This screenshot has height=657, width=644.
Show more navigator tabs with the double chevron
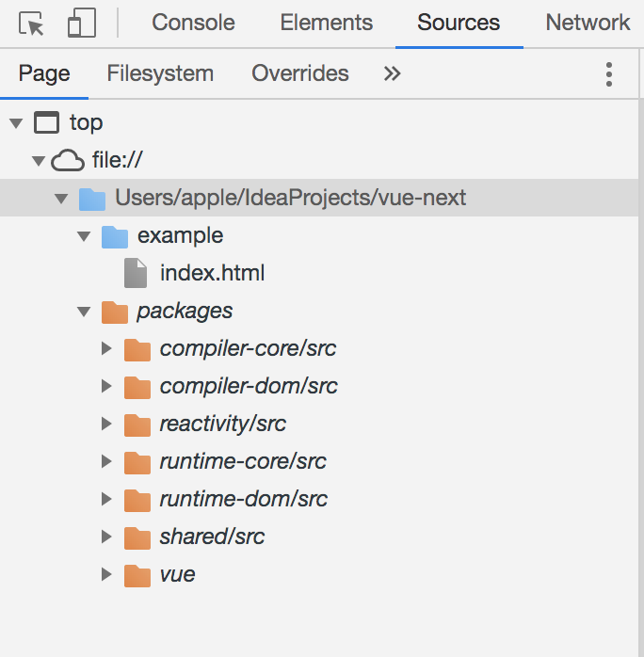pos(393,73)
